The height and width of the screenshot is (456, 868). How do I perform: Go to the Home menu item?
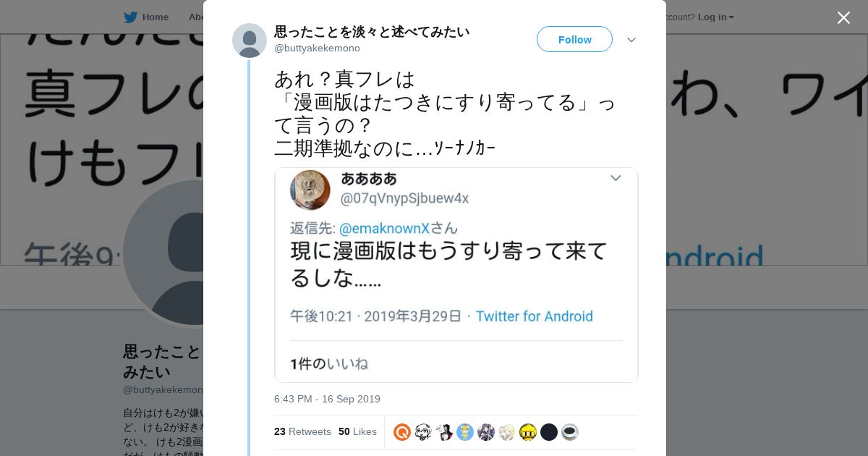coord(155,17)
